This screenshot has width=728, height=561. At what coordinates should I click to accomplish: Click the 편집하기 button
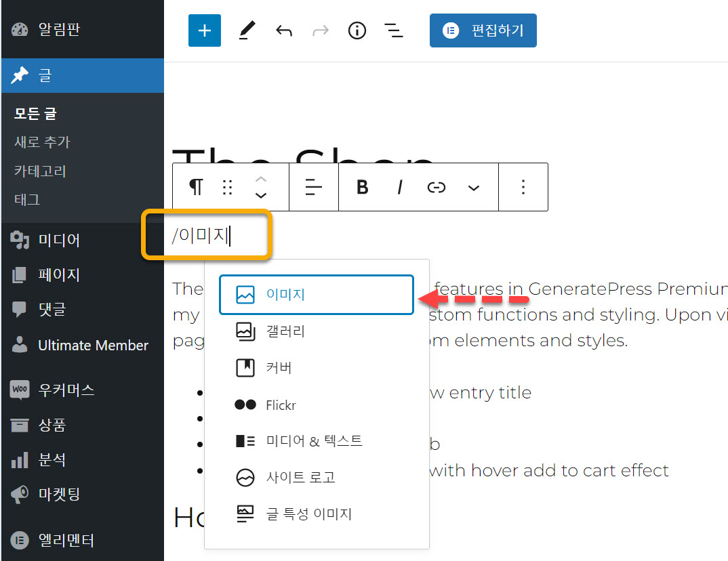(483, 30)
